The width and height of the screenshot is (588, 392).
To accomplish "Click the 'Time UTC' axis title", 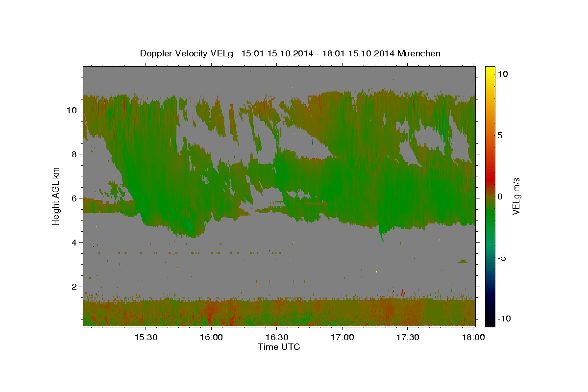I will (279, 347).
